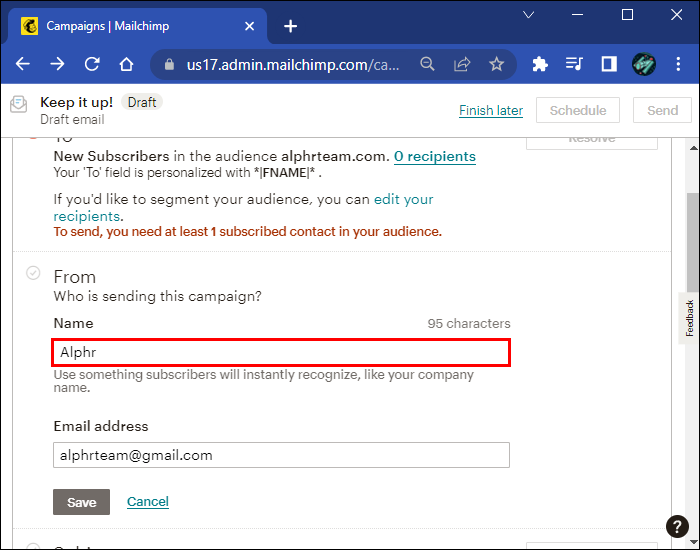Click the page vertical scrollbar thumb

[693, 243]
